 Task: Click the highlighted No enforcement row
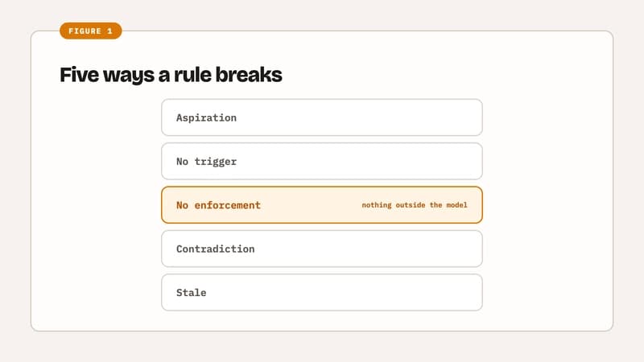click(321, 205)
